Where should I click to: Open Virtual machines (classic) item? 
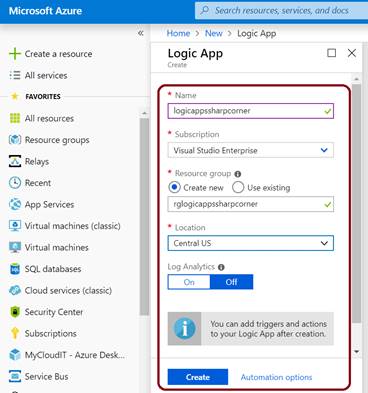[x=72, y=226]
